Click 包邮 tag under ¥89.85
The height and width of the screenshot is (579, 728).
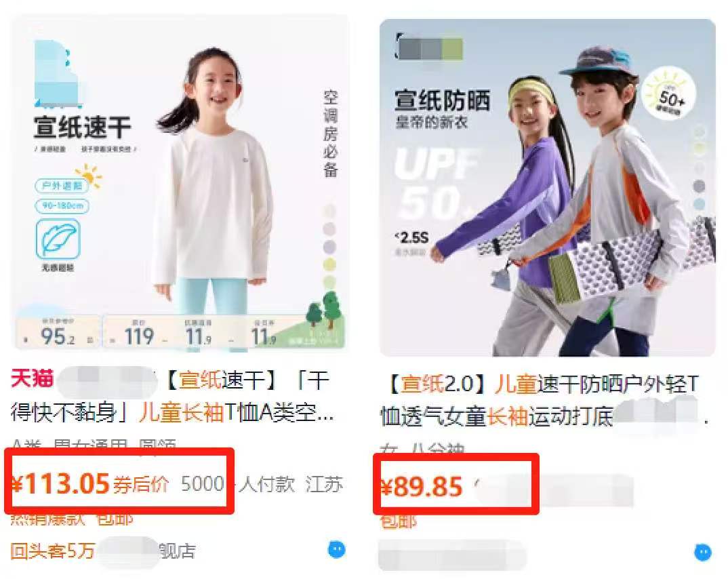[399, 521]
